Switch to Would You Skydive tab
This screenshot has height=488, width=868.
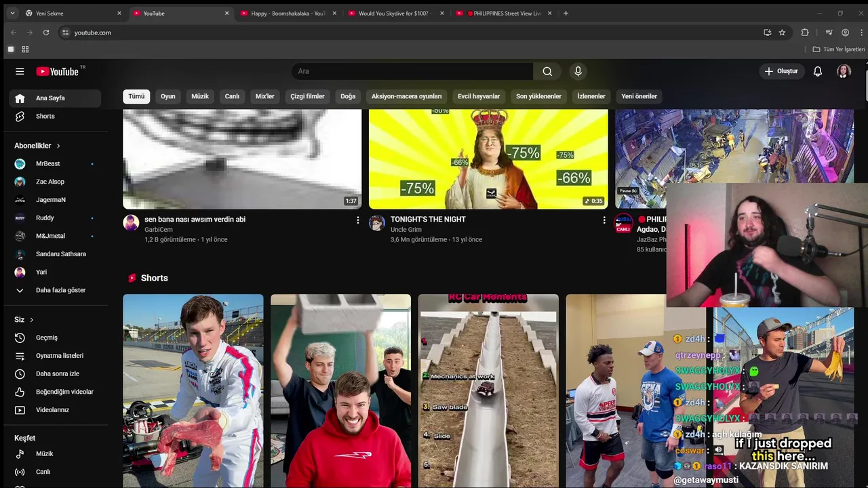(396, 13)
